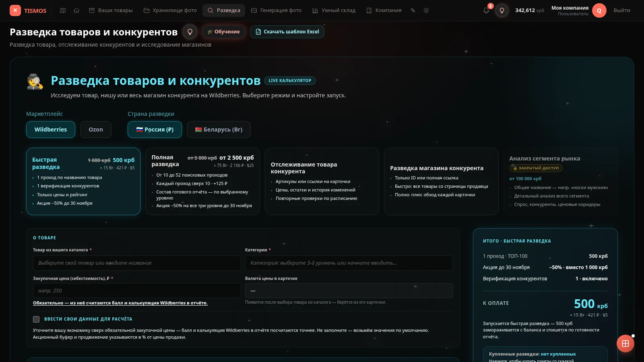Go to Компания menu item
The height and width of the screenshot is (362, 644).
coord(384,10)
